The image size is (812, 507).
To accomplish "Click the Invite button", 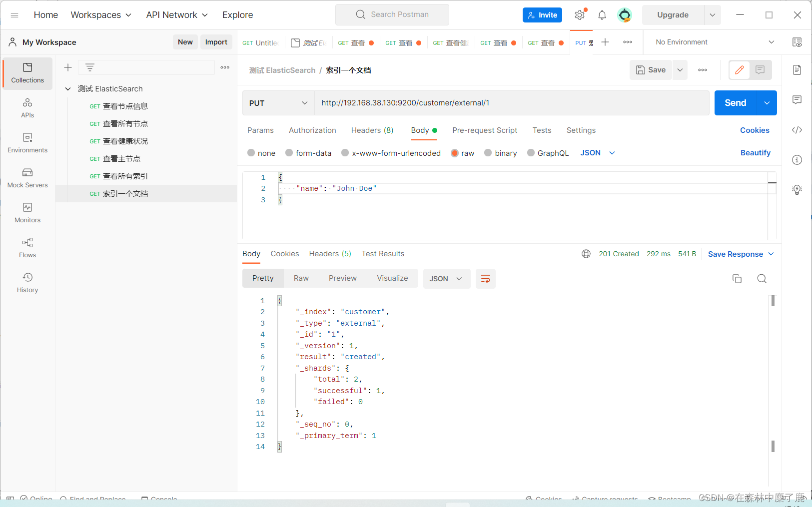I will click(x=542, y=15).
